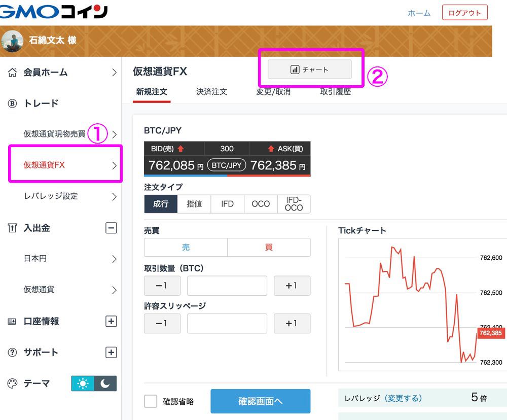Open 会員ホーム menu item
The image size is (507, 420).
pos(62,72)
